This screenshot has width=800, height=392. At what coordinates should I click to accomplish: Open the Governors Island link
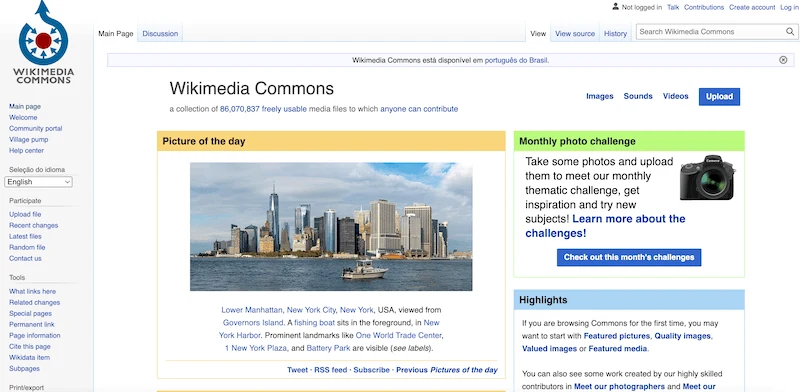pos(253,323)
